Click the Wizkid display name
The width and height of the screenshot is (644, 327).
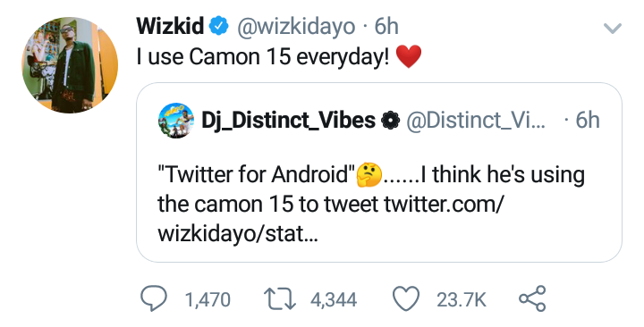click(x=170, y=26)
